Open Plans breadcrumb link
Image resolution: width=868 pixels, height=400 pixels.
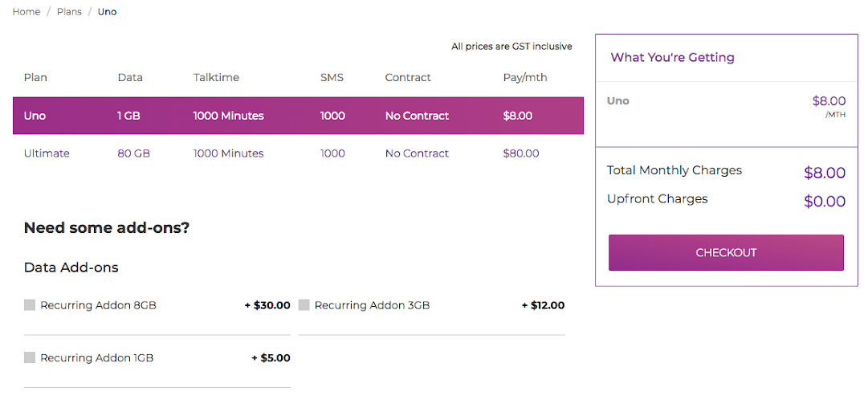click(69, 12)
